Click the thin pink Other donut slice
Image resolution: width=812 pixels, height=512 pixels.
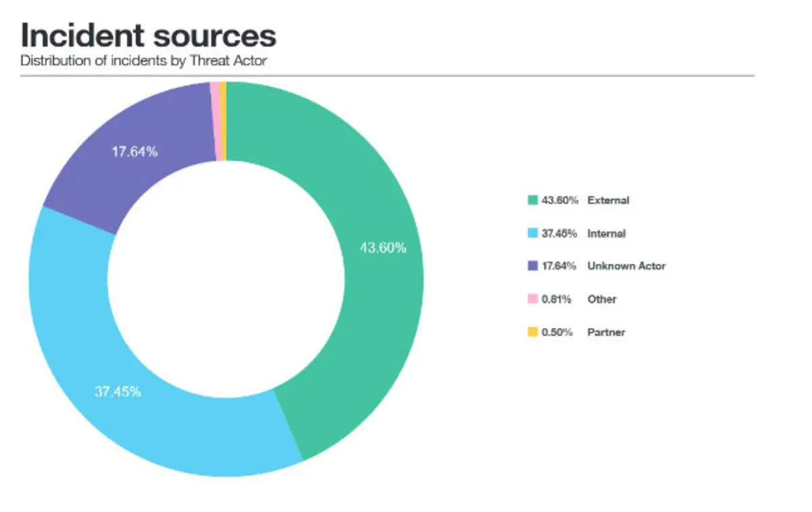tap(215, 121)
